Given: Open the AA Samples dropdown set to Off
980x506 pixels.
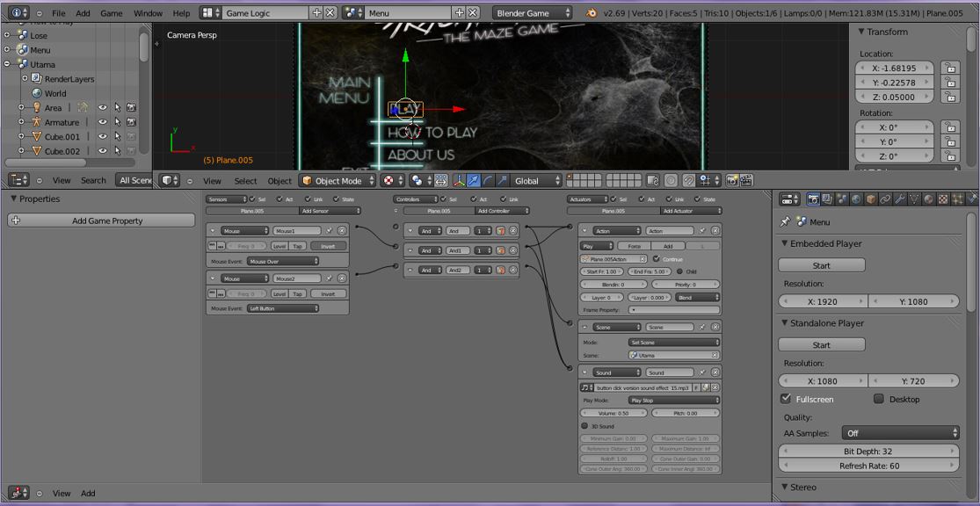Looking at the screenshot, I should (x=900, y=432).
